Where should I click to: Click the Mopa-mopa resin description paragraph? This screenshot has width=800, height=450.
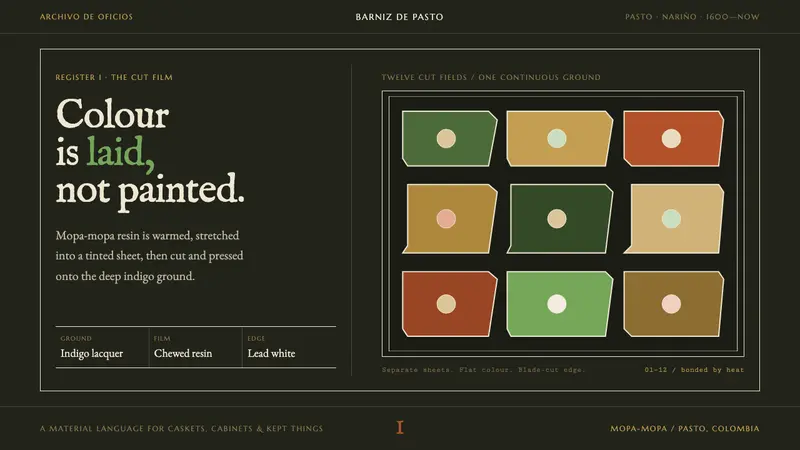(149, 256)
